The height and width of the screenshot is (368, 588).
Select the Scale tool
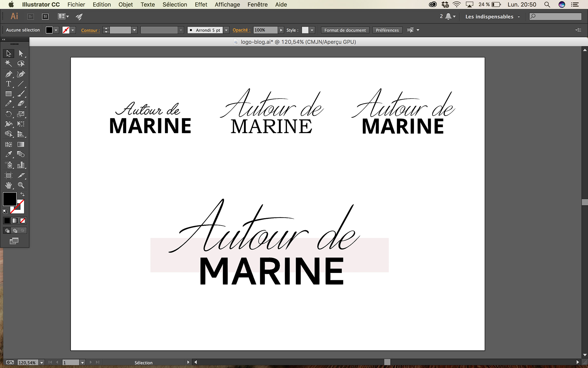[x=21, y=114]
